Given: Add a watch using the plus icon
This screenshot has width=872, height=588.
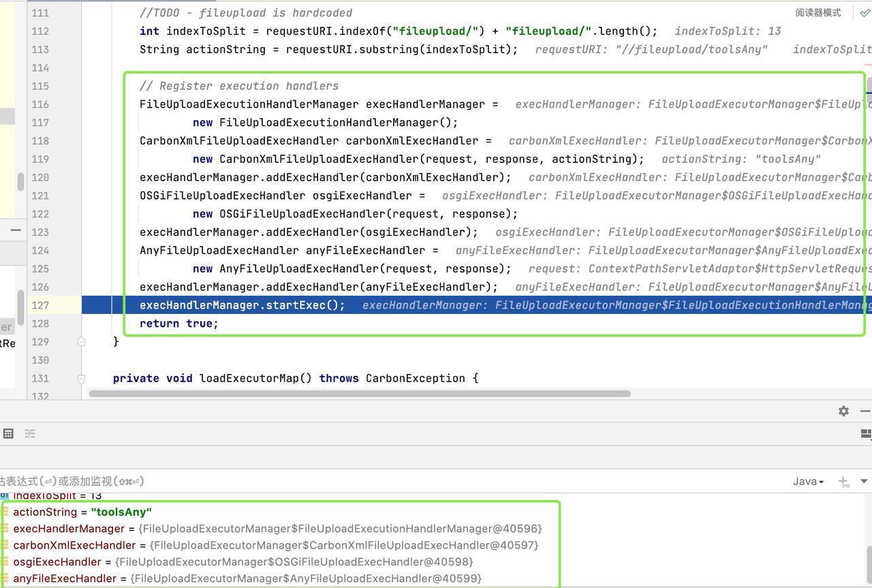Looking at the screenshot, I should 843,482.
